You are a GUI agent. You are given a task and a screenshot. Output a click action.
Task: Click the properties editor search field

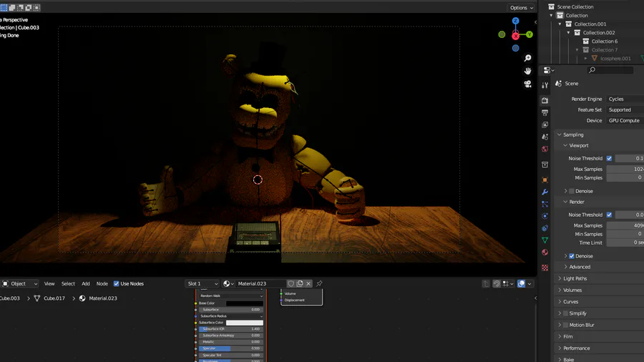610,70
